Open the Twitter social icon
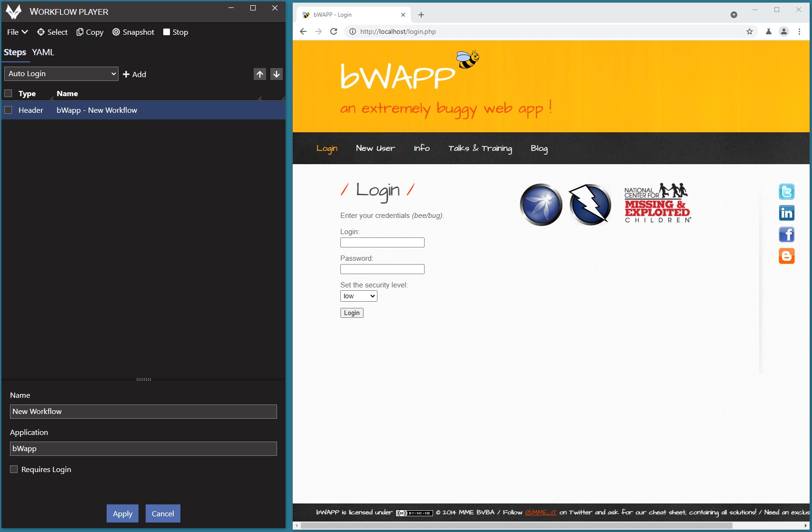Image resolution: width=812 pixels, height=532 pixels. 786,191
